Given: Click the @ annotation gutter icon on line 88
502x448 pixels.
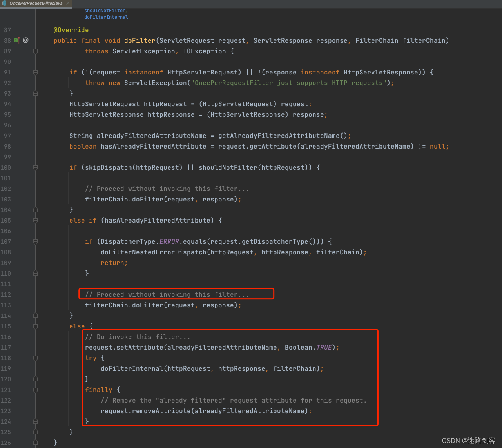Looking at the screenshot, I should point(25,40).
